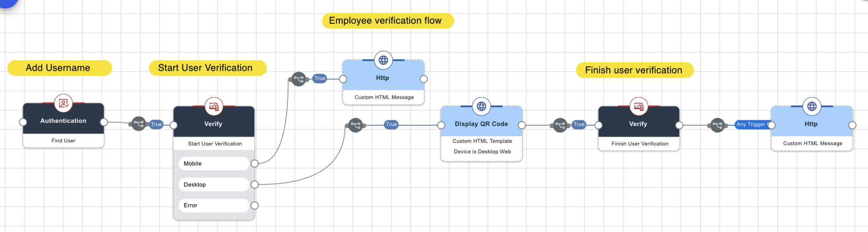The height and width of the screenshot is (232, 868).
Task: Click the Any Trigger label
Action: click(x=751, y=124)
